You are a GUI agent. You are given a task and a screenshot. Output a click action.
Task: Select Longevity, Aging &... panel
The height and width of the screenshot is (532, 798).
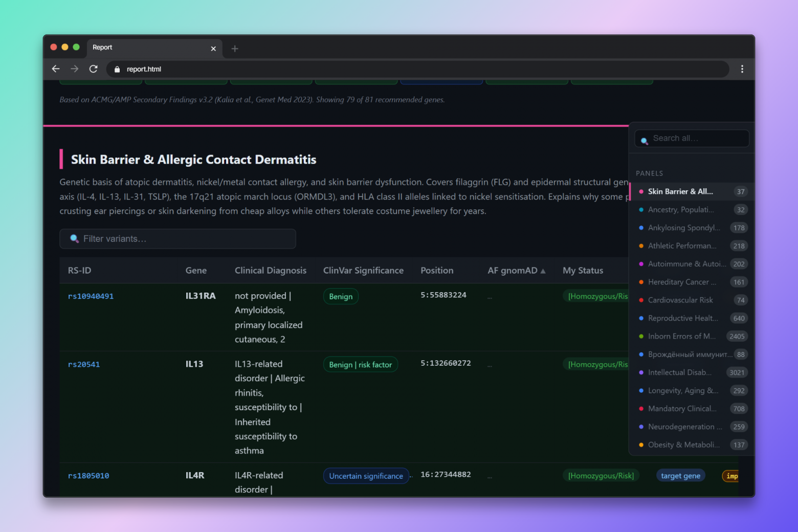tap(692, 391)
